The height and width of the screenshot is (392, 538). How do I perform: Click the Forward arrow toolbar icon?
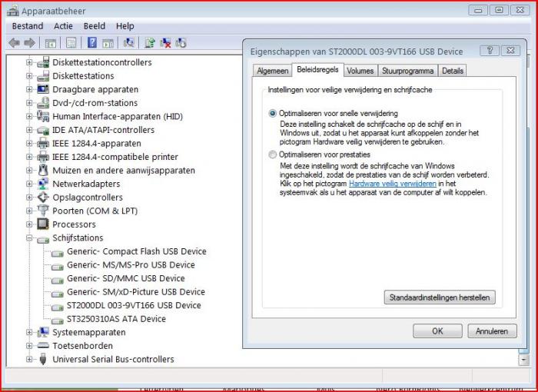point(29,43)
